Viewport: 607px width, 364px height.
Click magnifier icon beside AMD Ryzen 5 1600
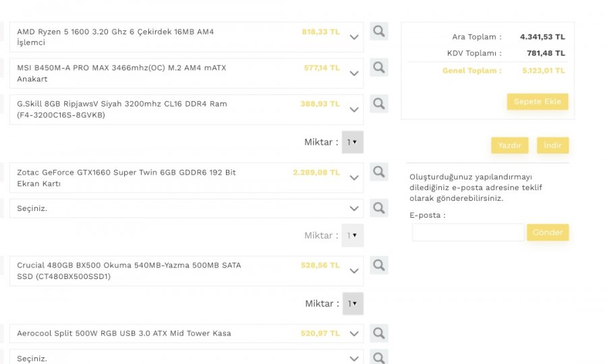click(x=379, y=31)
